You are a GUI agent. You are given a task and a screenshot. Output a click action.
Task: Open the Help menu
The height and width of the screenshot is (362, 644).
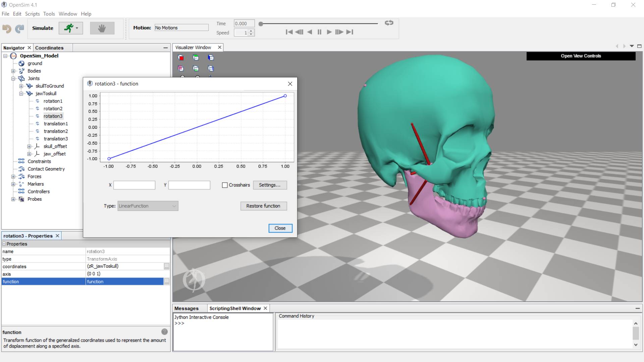pyautogui.click(x=86, y=14)
